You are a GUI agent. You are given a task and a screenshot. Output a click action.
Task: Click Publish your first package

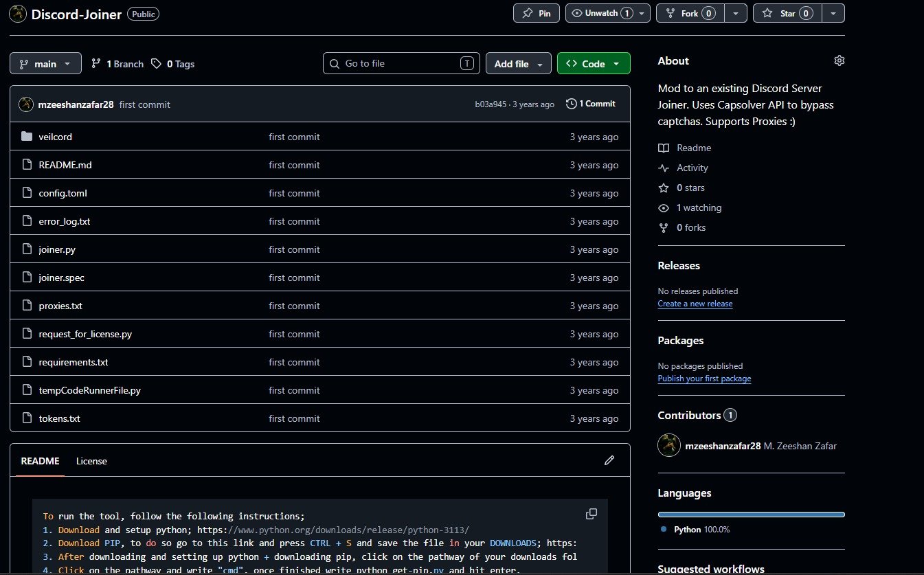point(704,379)
